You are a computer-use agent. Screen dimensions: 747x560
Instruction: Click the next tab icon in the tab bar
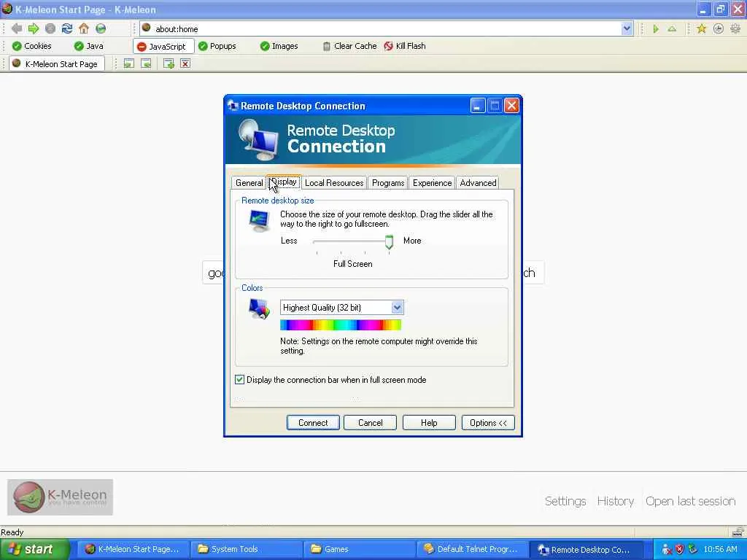click(x=146, y=63)
